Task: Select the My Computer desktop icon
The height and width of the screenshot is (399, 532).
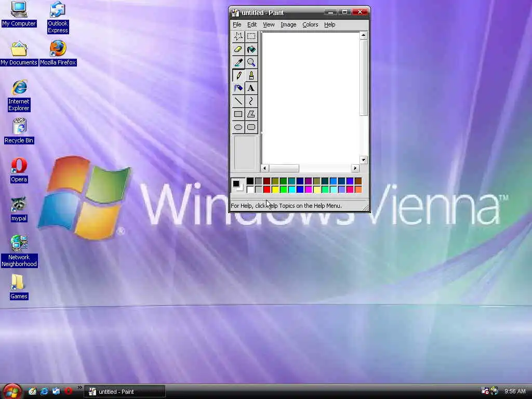Action: pos(19,14)
